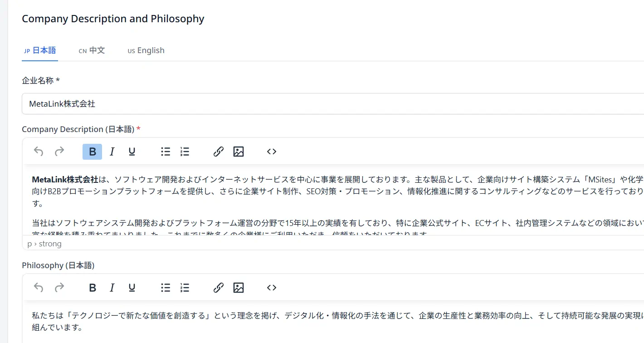This screenshot has width=644, height=343.
Task: Click the 'strong' element path in status bar
Action: click(50, 244)
